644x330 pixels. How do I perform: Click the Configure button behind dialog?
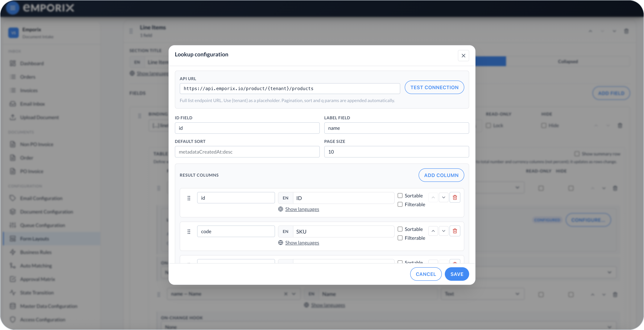click(x=588, y=220)
